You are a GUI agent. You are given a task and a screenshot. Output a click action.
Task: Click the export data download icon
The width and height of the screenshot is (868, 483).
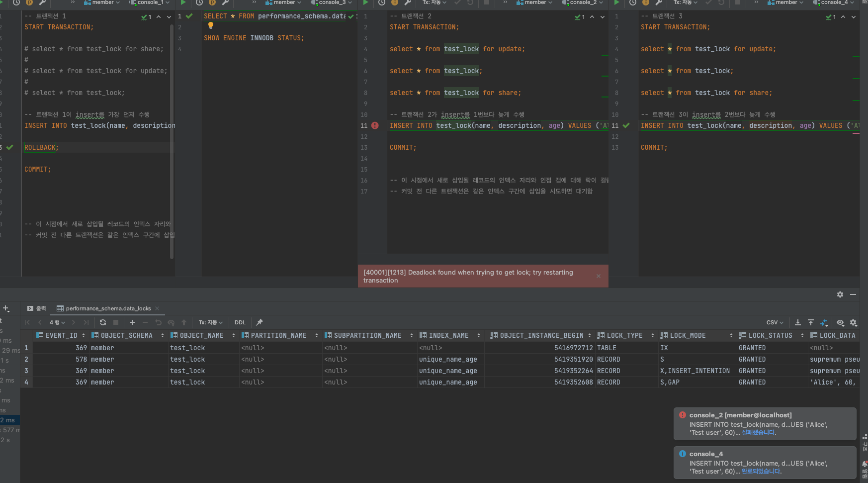798,322
